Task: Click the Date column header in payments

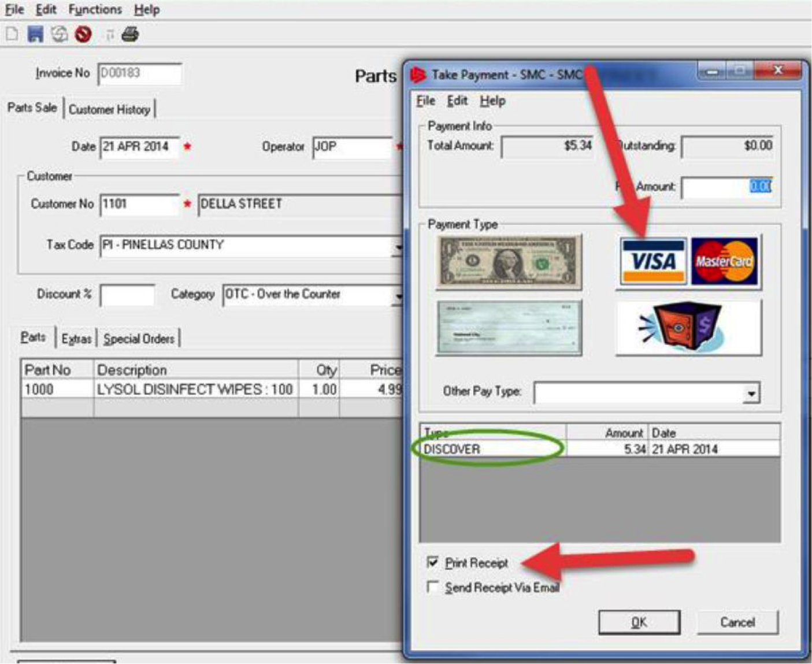Action: 714,433
